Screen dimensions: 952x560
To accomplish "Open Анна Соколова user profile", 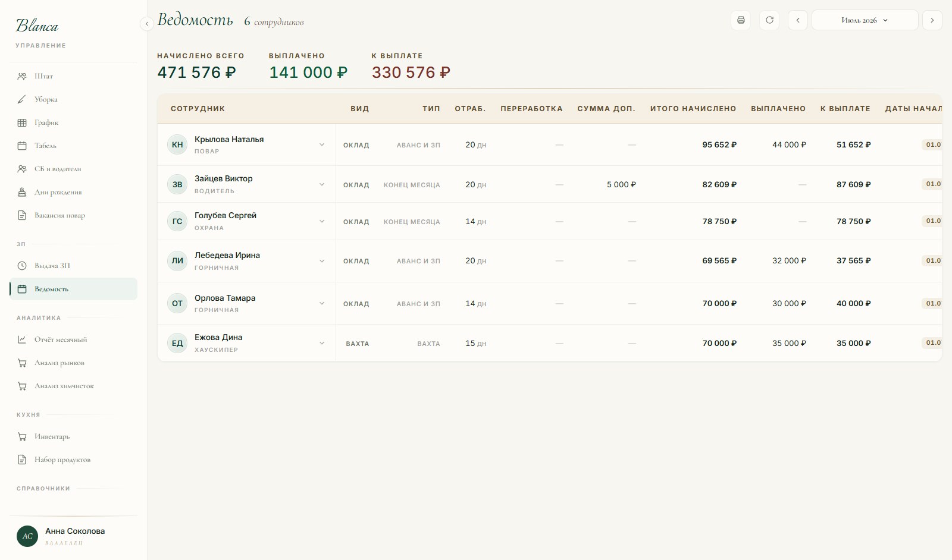I will (x=73, y=536).
